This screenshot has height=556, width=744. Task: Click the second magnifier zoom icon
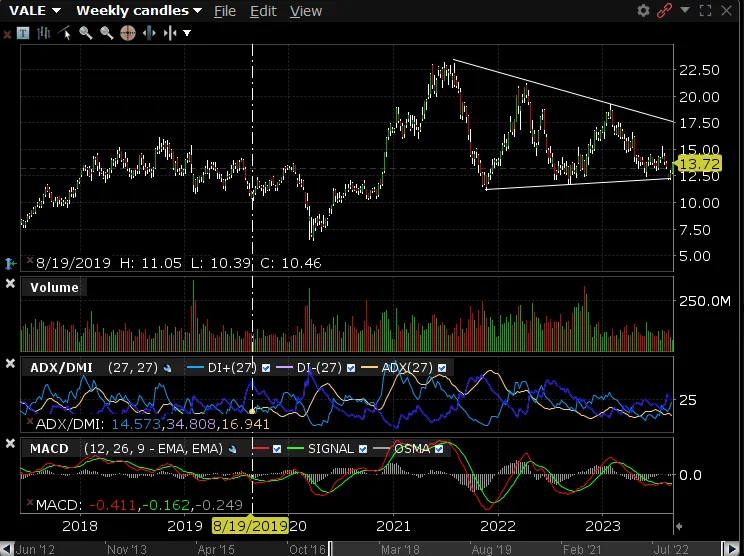pos(107,33)
